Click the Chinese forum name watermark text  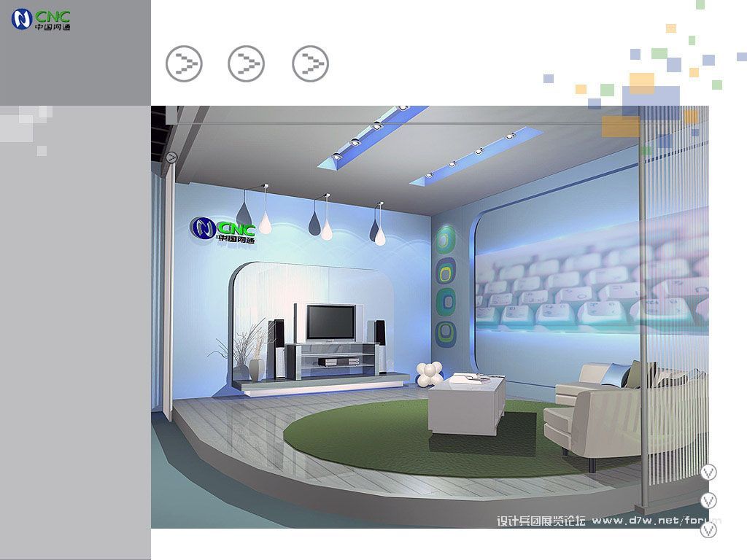(541, 521)
